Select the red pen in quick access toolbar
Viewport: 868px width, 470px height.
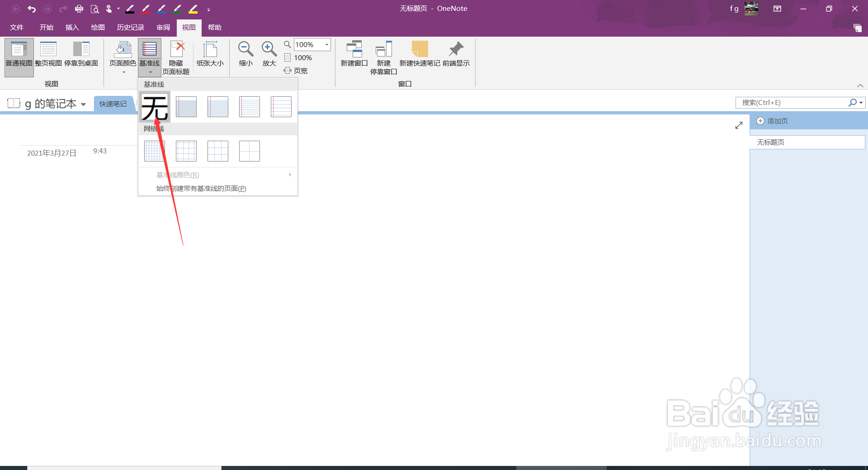146,9
